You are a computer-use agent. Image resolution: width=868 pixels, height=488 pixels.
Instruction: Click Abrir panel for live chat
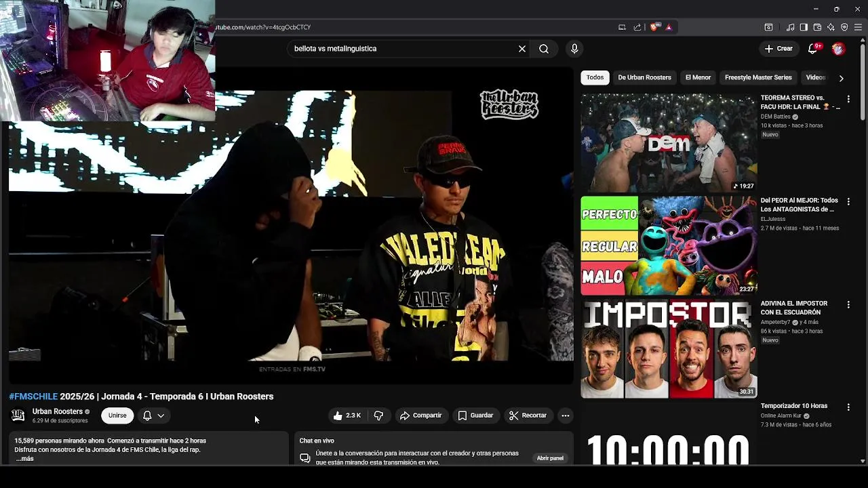[x=550, y=458]
